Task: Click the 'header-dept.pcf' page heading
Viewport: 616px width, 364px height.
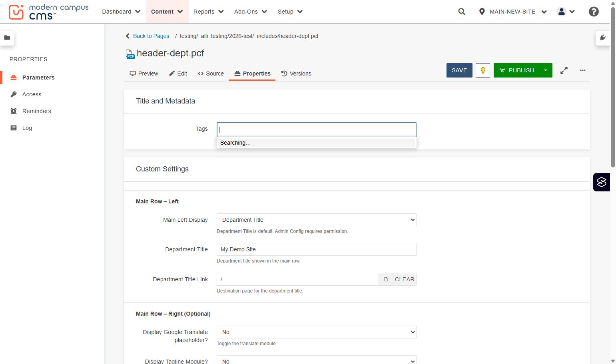Action: pos(170,53)
